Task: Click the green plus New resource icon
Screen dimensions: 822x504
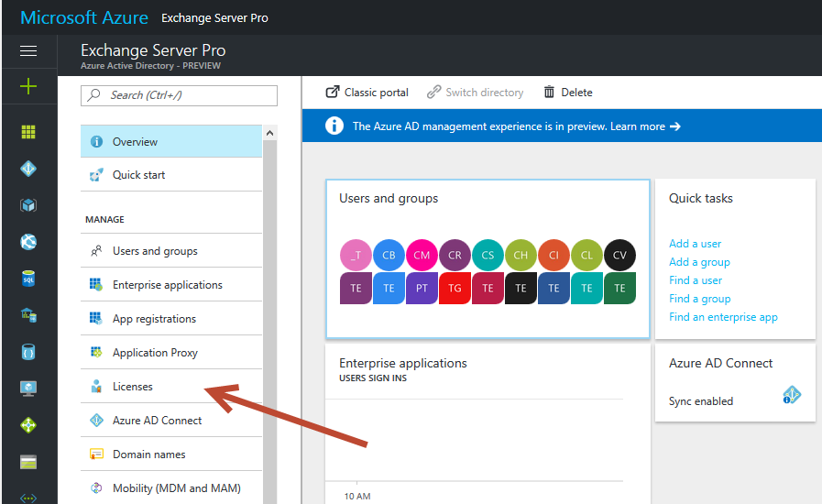Action: point(28,86)
